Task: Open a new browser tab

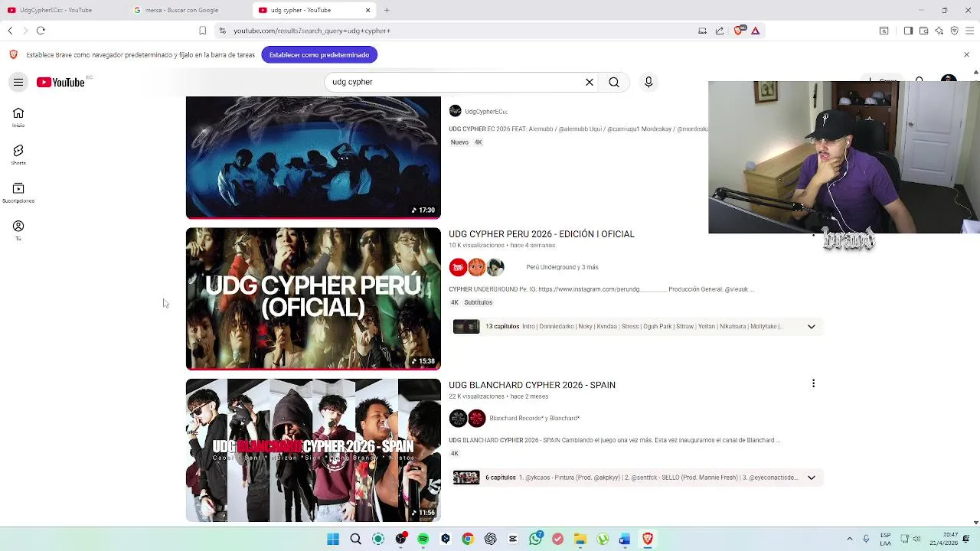Action: (387, 10)
